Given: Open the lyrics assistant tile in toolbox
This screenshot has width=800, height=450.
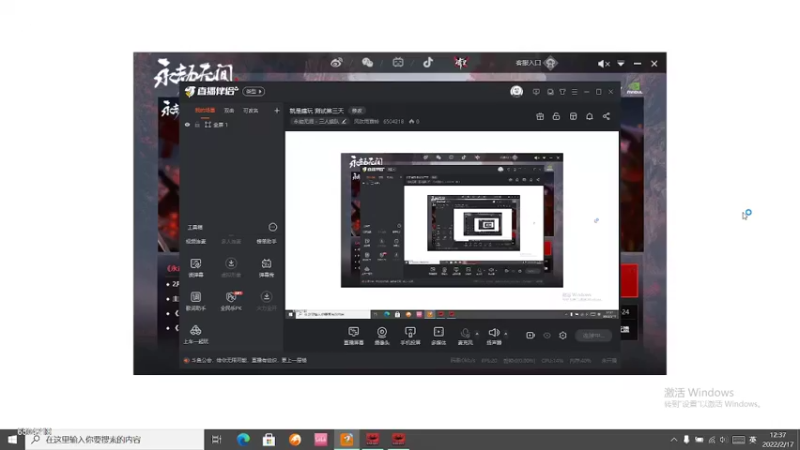Looking at the screenshot, I should tap(196, 301).
